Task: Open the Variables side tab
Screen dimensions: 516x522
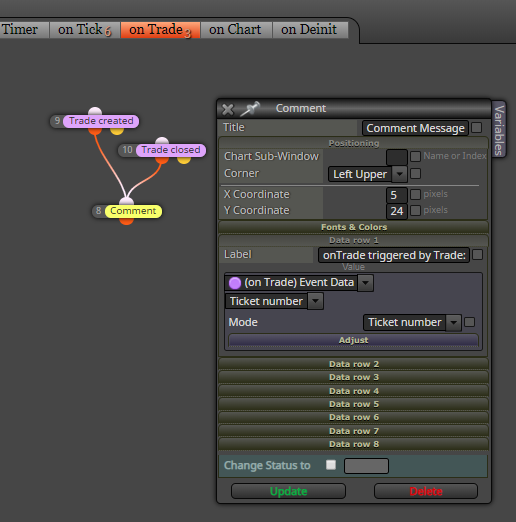Action: pyautogui.click(x=499, y=130)
